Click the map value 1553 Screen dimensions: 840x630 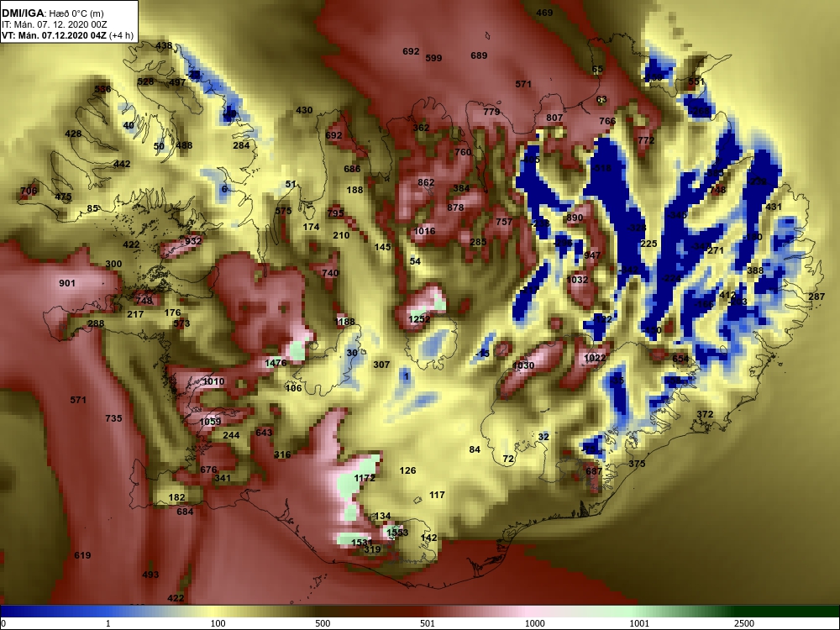397,533
